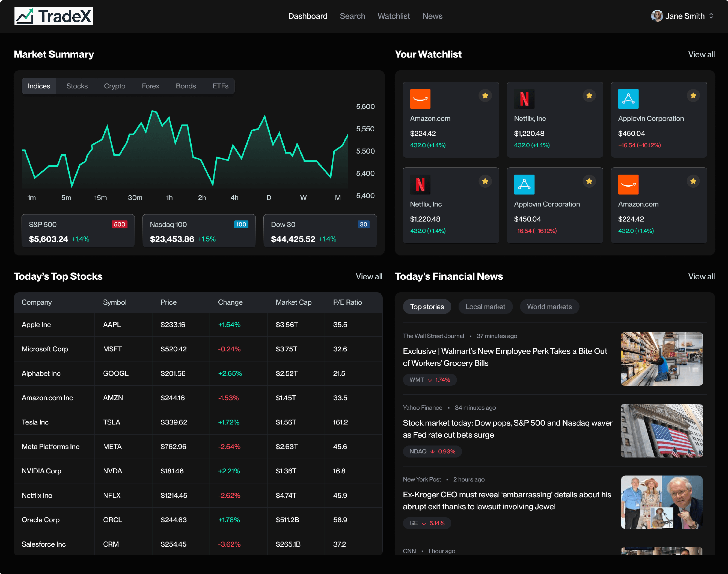Unstar Applovin Corporation in first watchlist row

(693, 96)
